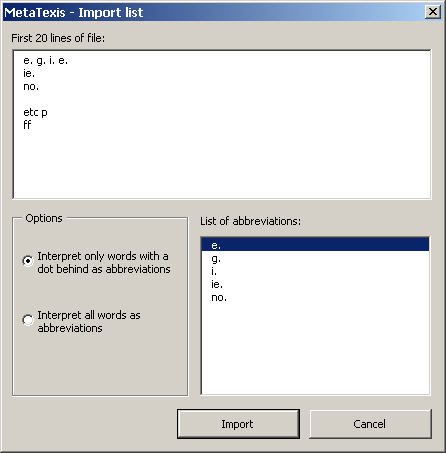Cancel the import list dialog
Viewport: 446px width, 453px height.
click(x=370, y=424)
